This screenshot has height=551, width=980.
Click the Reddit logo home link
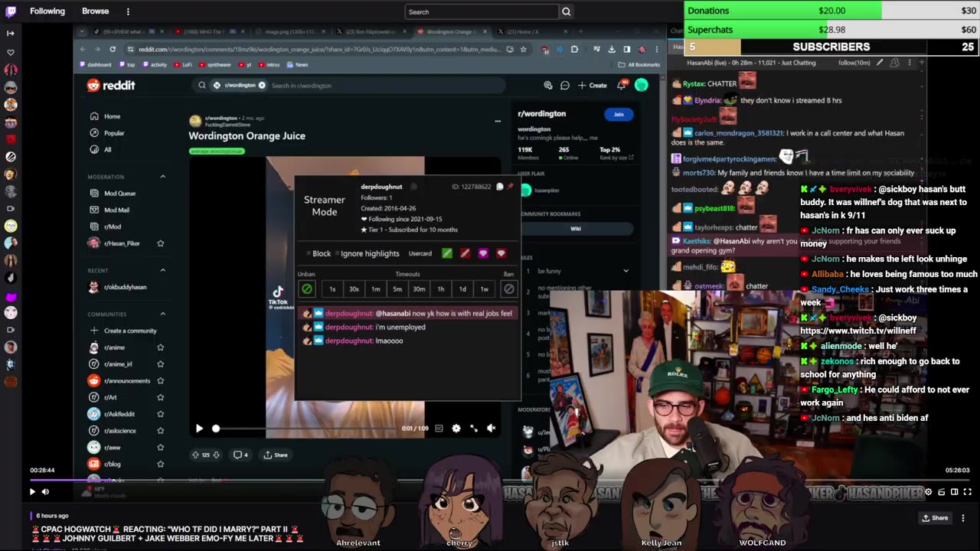click(x=111, y=85)
